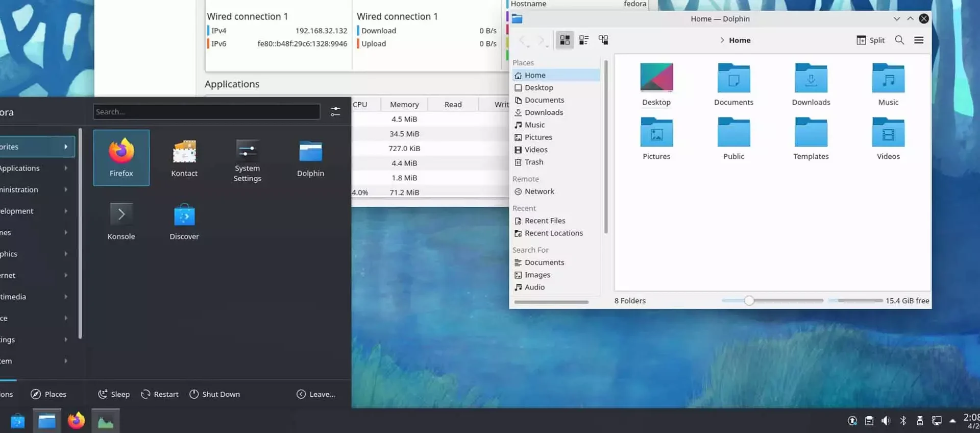Open Kontact from the launcher grid
This screenshot has width=980, height=433.
(184, 158)
